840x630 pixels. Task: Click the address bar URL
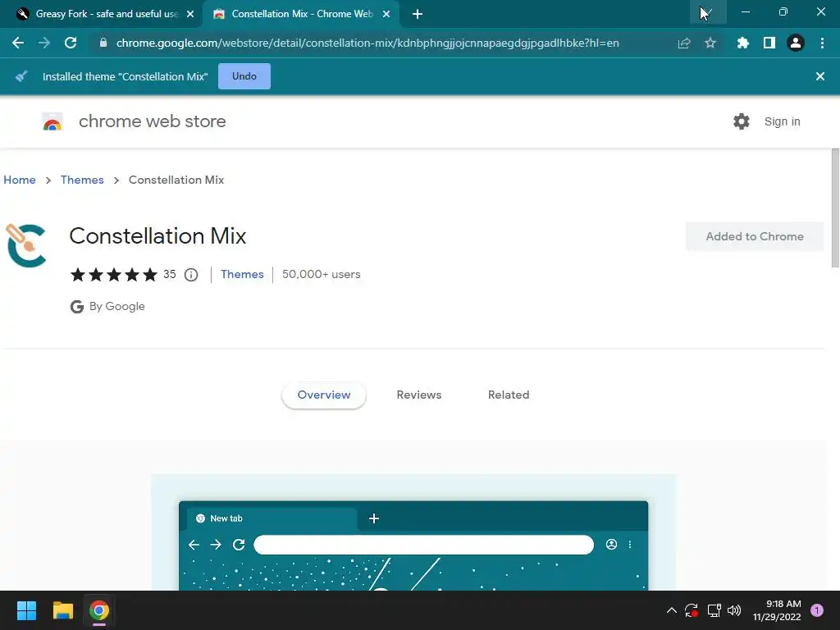(367, 43)
